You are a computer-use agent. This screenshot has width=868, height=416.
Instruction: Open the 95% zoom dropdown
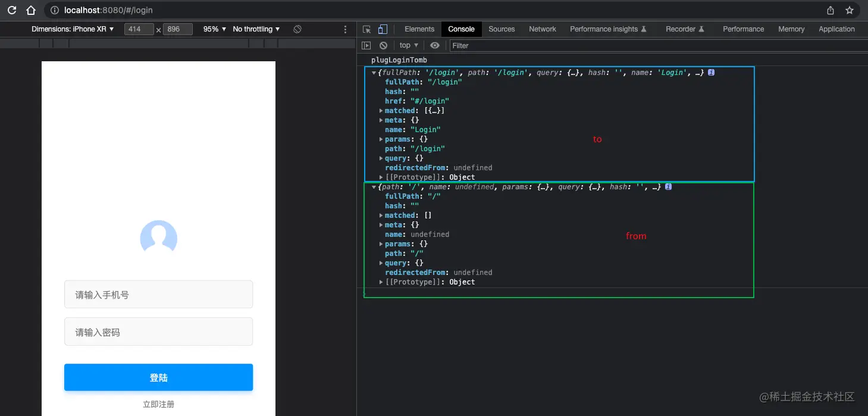[215, 29]
